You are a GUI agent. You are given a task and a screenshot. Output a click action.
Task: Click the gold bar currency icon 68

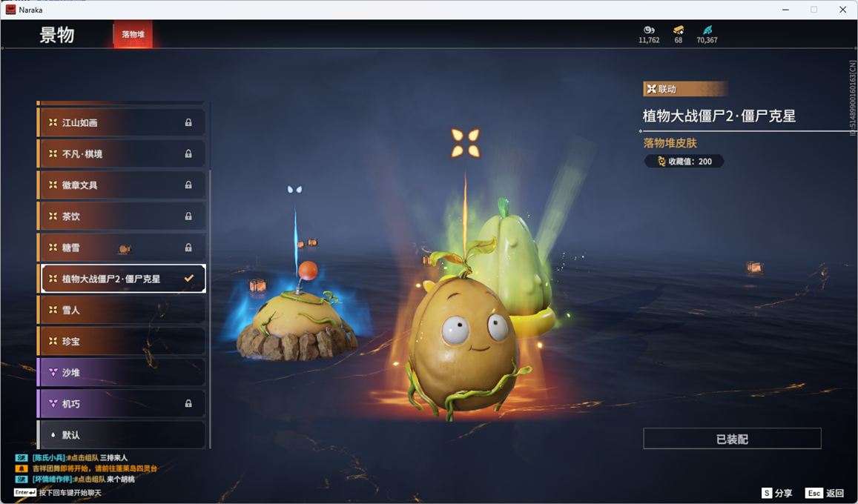(x=679, y=30)
